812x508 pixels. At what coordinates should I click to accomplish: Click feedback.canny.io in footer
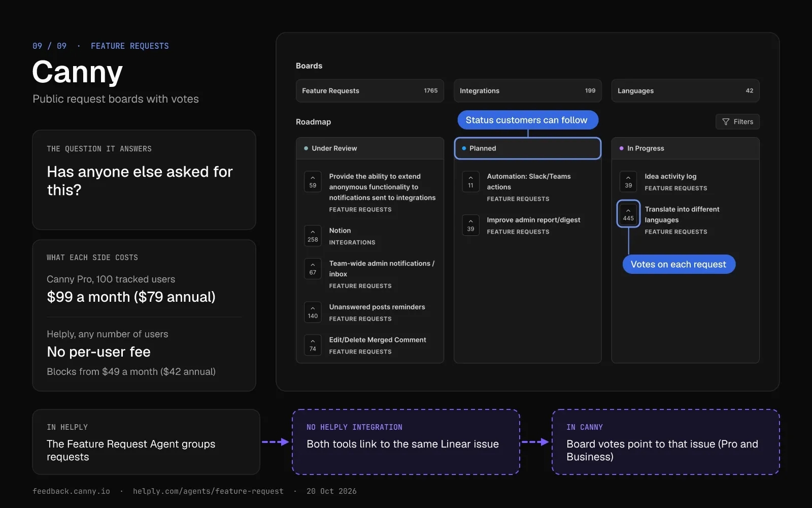(71, 491)
